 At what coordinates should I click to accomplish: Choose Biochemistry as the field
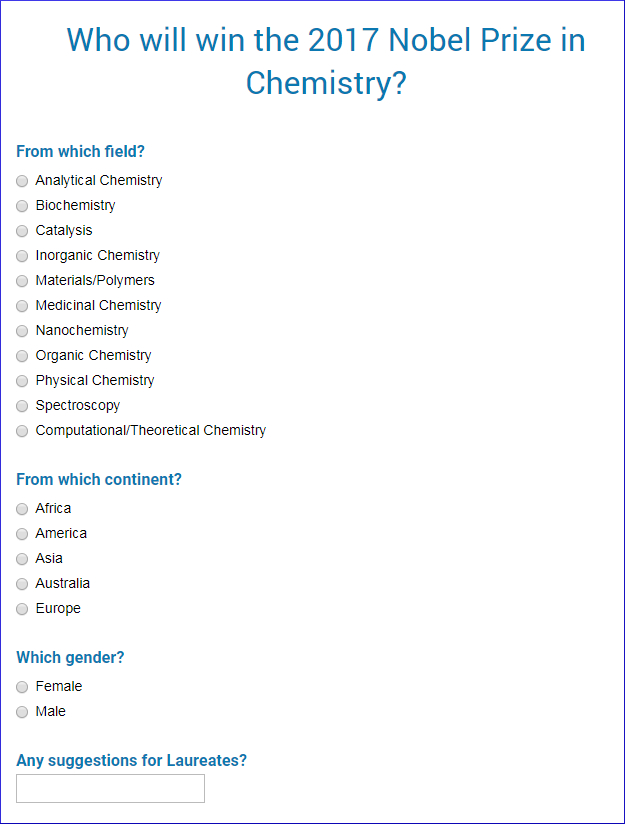(22, 206)
